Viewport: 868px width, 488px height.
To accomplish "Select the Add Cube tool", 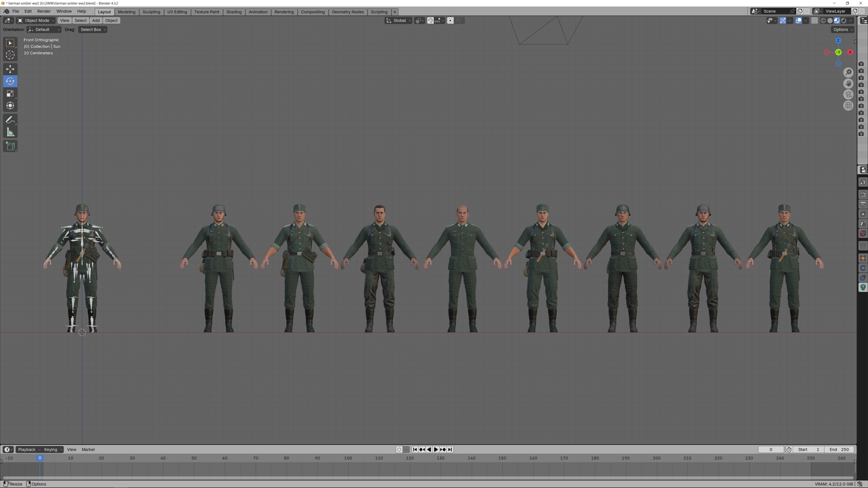I will 10,146.
